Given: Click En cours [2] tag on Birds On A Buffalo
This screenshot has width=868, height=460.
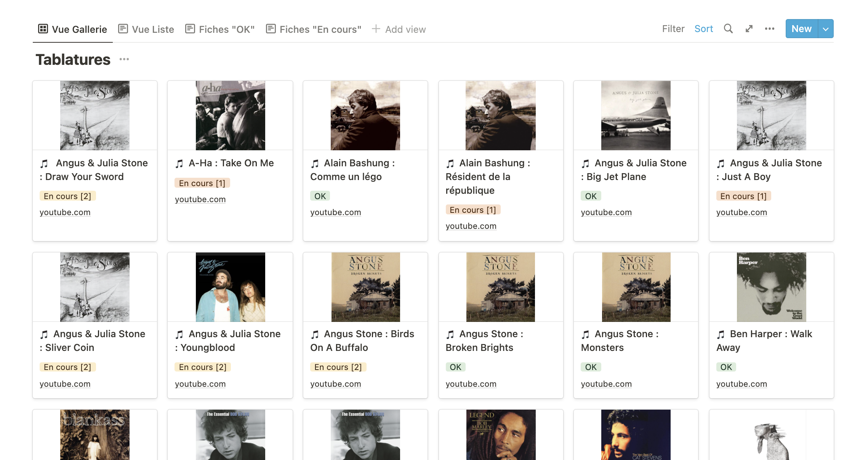Looking at the screenshot, I should (x=338, y=367).
